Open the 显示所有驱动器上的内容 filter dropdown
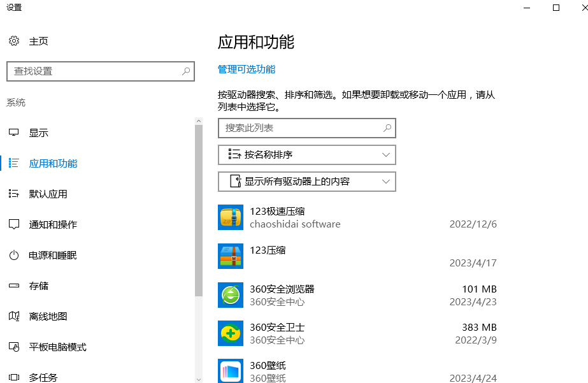Screen dimensions: 588x383 (307, 182)
